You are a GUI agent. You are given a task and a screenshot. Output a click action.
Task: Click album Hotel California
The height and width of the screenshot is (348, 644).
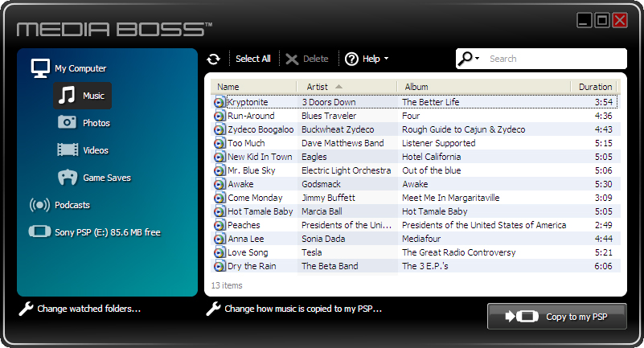click(x=431, y=157)
